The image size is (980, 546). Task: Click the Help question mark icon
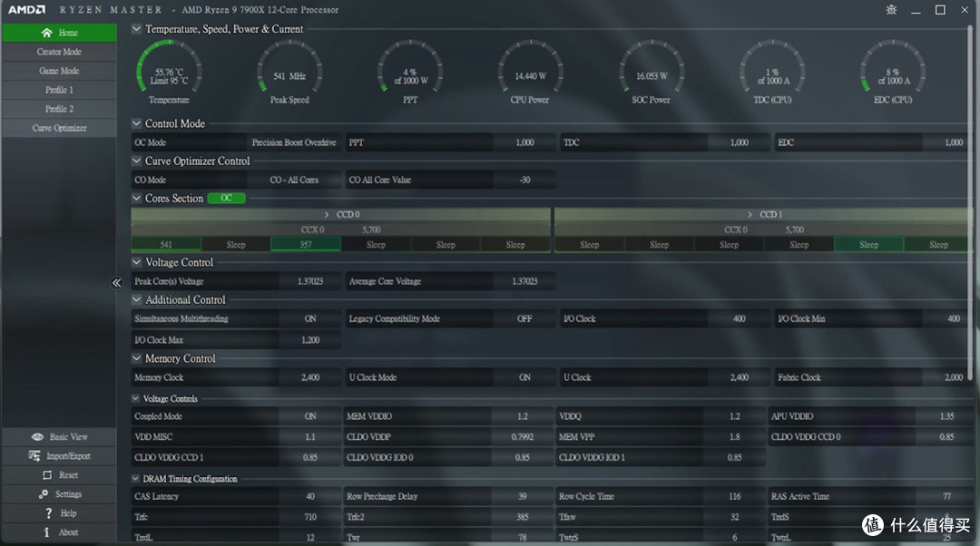(x=49, y=512)
